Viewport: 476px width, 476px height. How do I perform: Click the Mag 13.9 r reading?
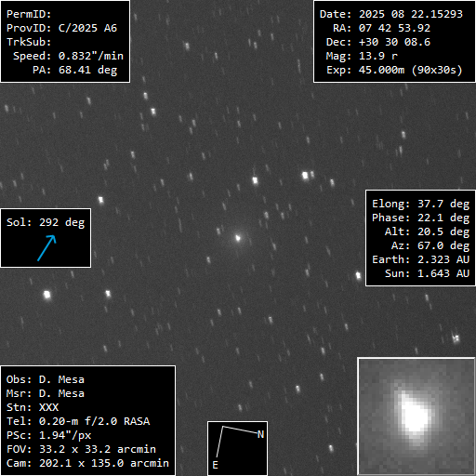362,56
